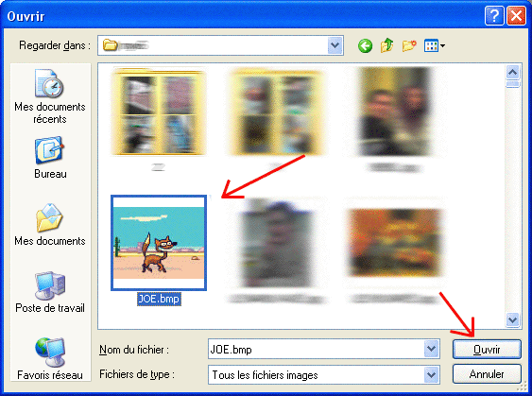Select the first folder thumbnail in the list

coord(159,112)
